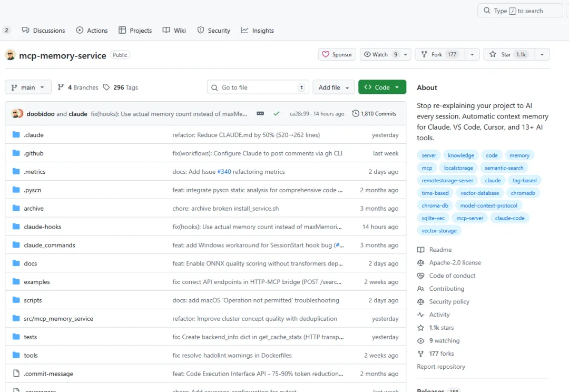Open hadolint warnings commit message
Viewport: 569px width, 392px height.
232,355
